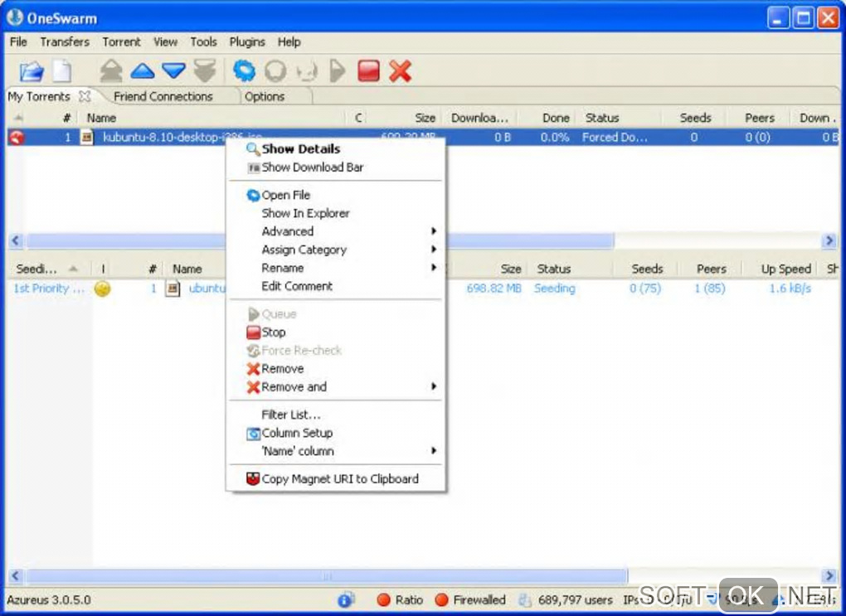Expand the 'Name' column submenu
846x616 pixels.
336,451
